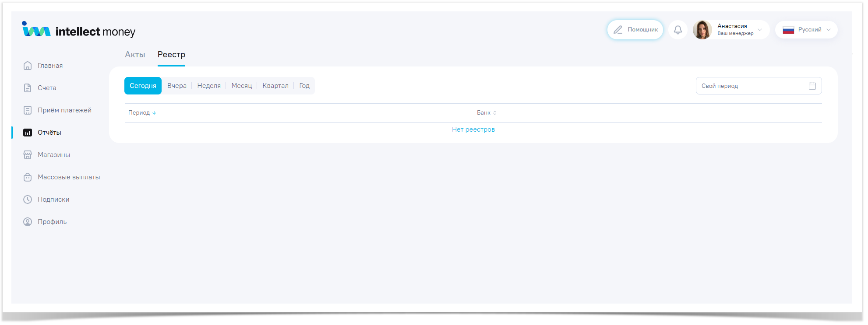Viewport: 868px width, 325px height.
Task: Sort table by Банк column
Action: click(x=486, y=113)
